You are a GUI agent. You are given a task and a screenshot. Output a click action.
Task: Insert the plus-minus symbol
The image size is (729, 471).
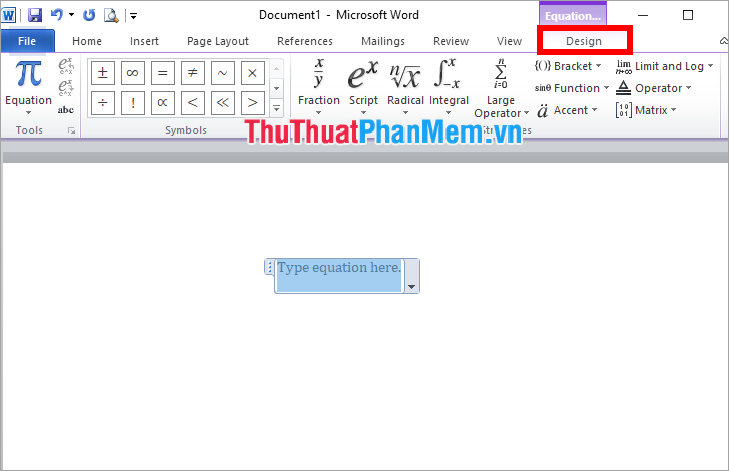[103, 73]
